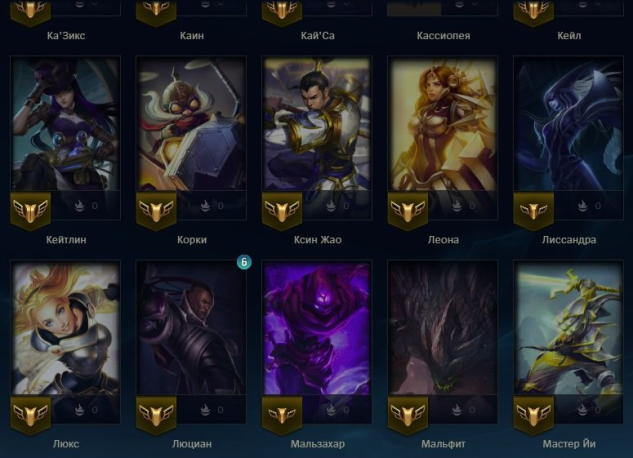Click Xin Zhao's mastery emblem badge
Screen dimensions: 633x458
282,211
